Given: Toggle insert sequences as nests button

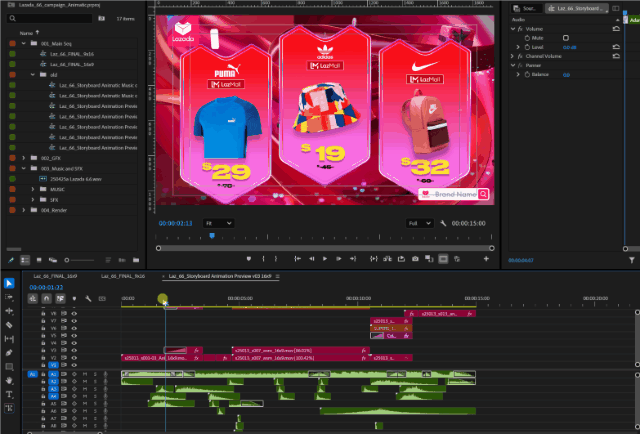Looking at the screenshot, I should (33, 299).
